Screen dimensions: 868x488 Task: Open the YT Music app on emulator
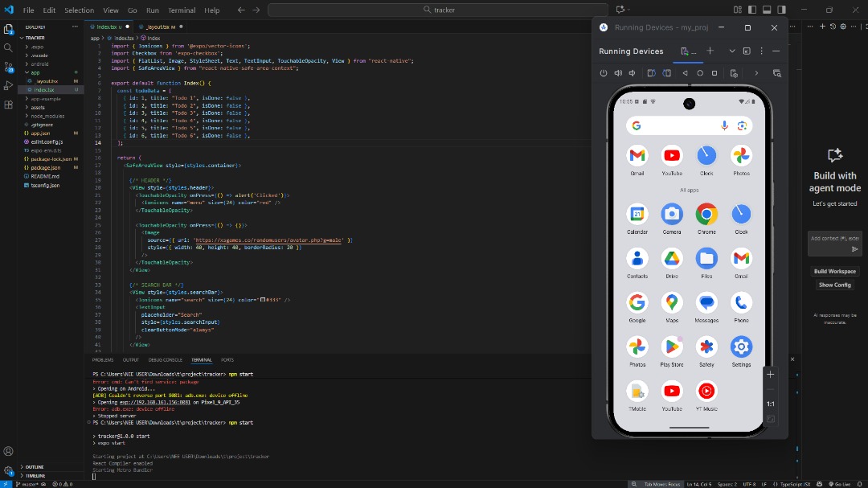706,396
